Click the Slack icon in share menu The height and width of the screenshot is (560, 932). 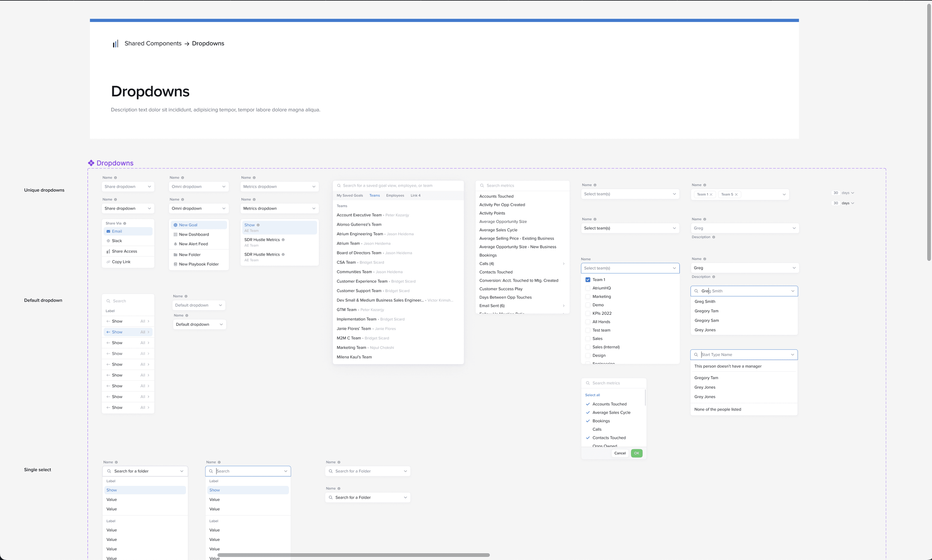pyautogui.click(x=109, y=241)
